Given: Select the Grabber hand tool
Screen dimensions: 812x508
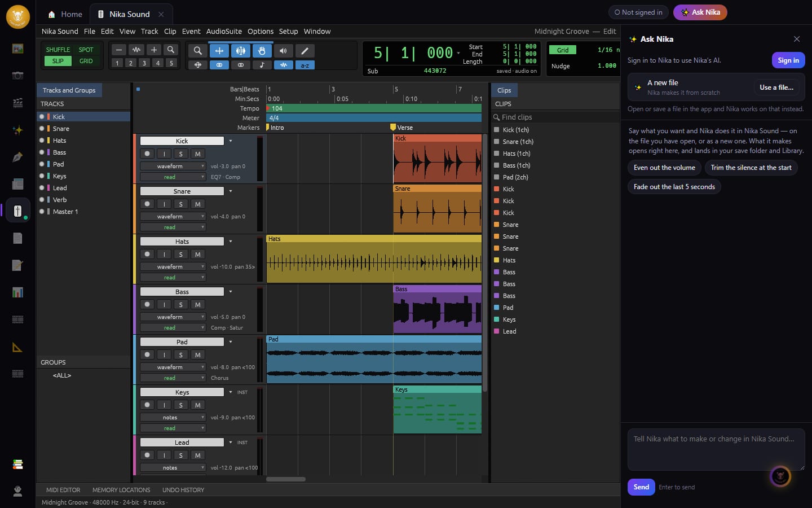Looking at the screenshot, I should (x=262, y=51).
